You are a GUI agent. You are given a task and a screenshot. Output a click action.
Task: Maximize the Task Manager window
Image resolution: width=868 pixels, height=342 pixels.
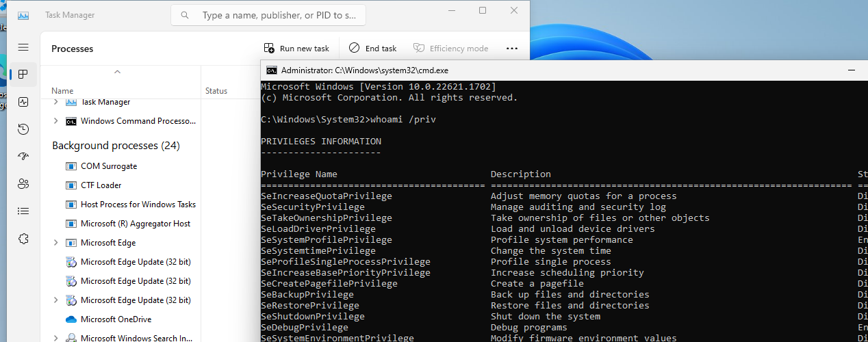tap(483, 10)
